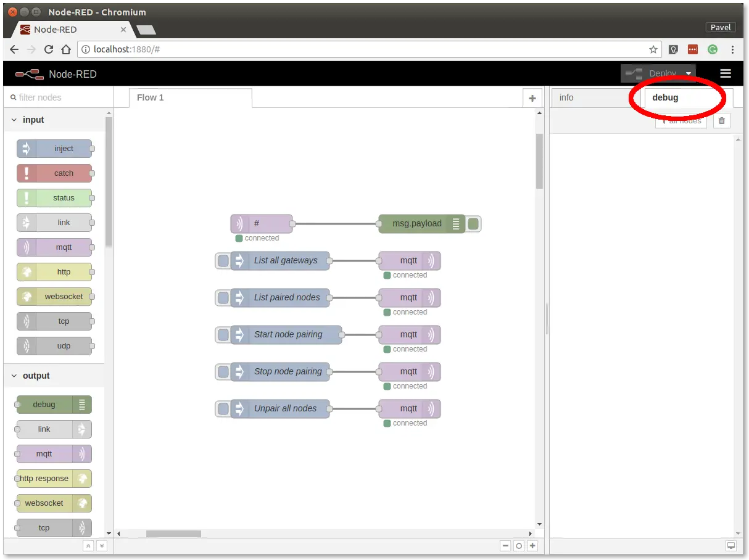Click the Pavel profile button
Screen dimensions: 749x560
721,27
